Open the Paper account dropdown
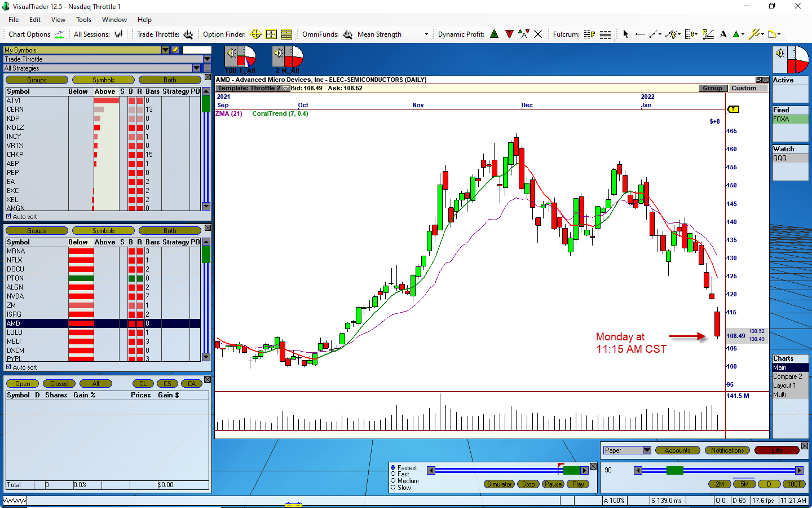 coord(647,450)
